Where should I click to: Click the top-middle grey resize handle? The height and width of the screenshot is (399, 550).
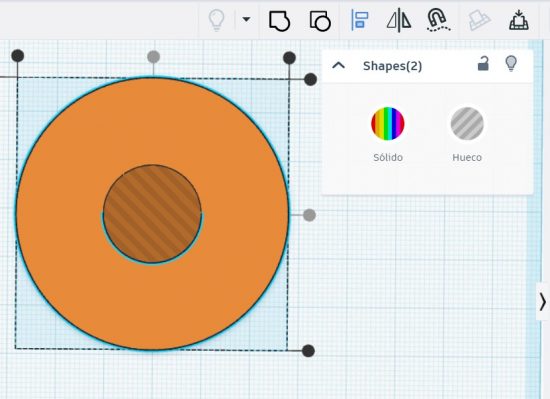point(153,56)
